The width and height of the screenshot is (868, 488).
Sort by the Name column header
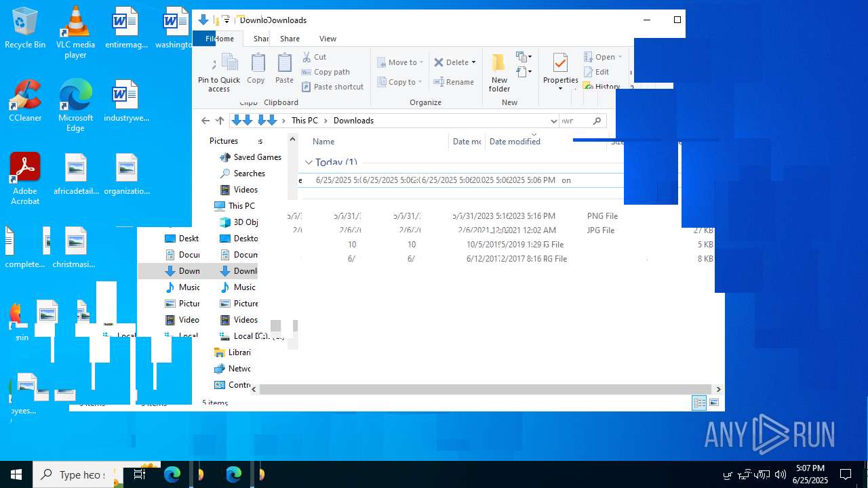[323, 142]
